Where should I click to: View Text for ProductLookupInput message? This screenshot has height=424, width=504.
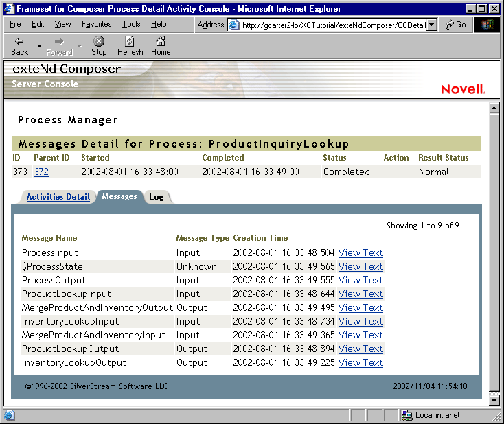point(360,294)
